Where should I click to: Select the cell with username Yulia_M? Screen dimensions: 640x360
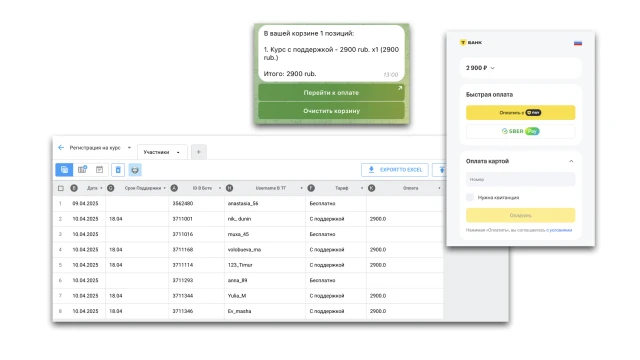coord(264,296)
